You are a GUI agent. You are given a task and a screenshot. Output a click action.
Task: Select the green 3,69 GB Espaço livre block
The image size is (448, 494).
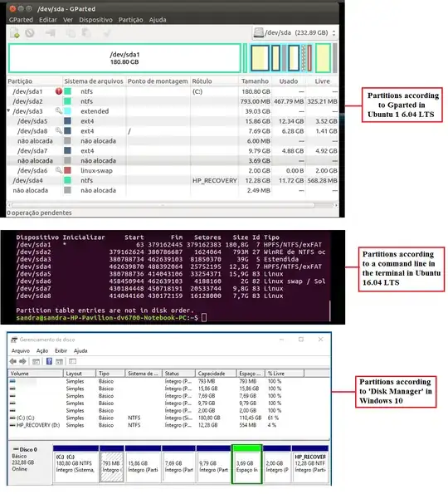point(247,463)
